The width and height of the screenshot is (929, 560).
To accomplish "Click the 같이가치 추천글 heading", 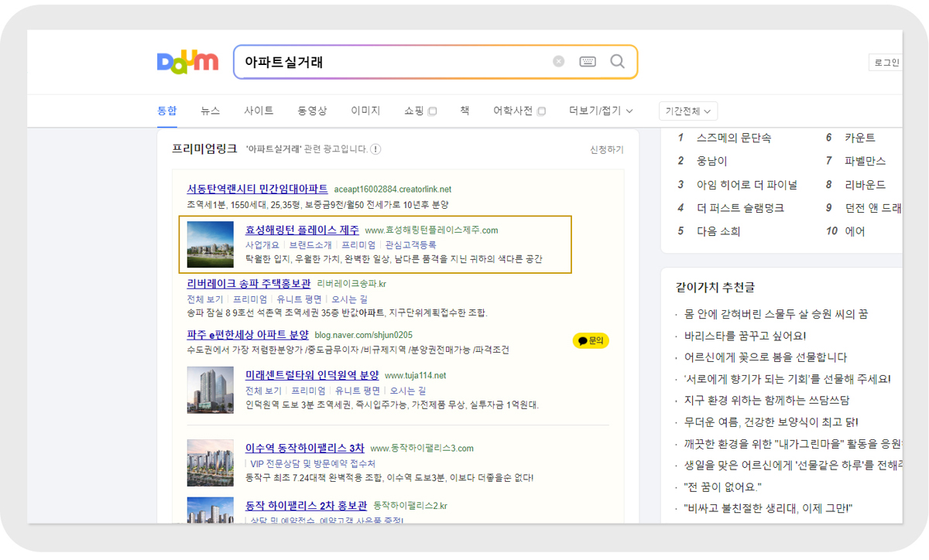I will (715, 288).
